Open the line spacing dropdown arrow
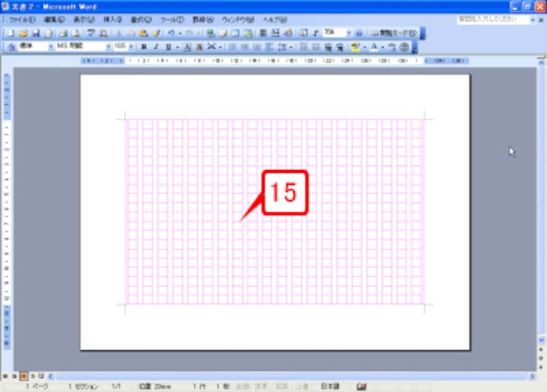The width and height of the screenshot is (547, 392). [x=291, y=47]
